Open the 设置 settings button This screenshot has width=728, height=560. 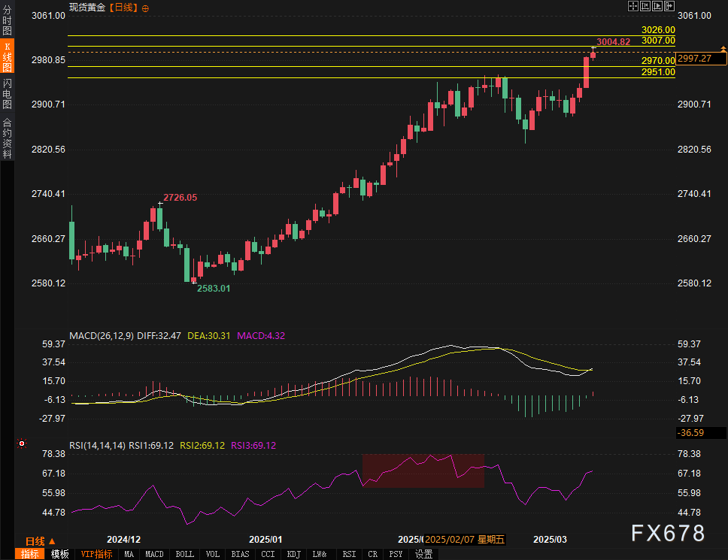coord(423,554)
